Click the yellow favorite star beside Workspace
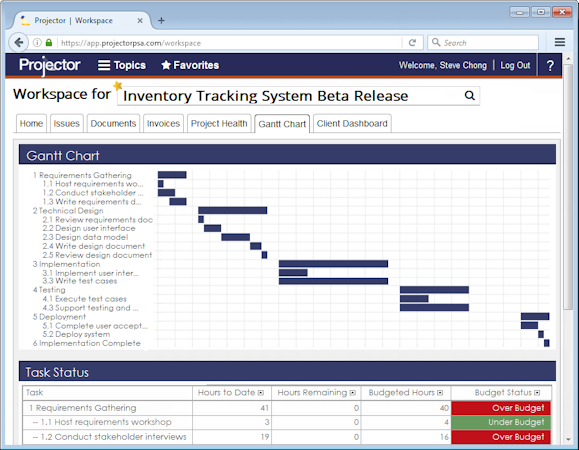Viewport: 579px width, 450px height. pos(117,86)
